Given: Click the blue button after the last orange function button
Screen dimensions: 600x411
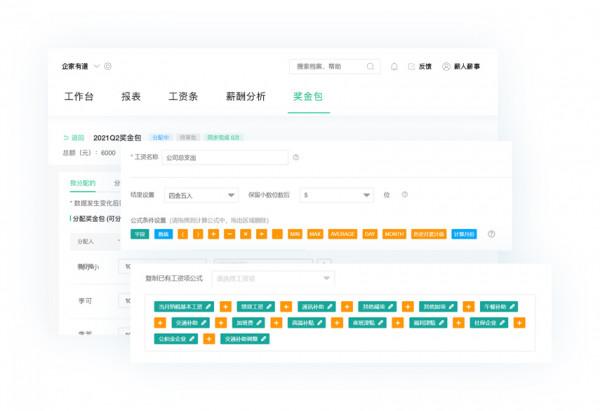Looking at the screenshot, I should coord(464,234).
